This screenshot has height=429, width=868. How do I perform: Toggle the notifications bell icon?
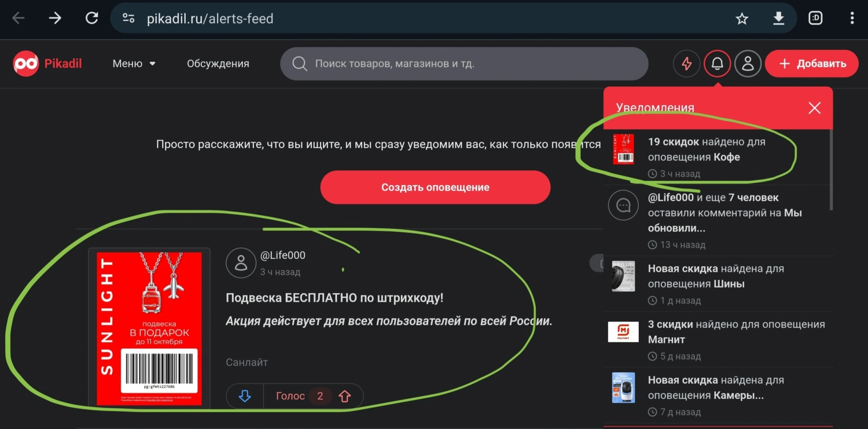tap(717, 64)
